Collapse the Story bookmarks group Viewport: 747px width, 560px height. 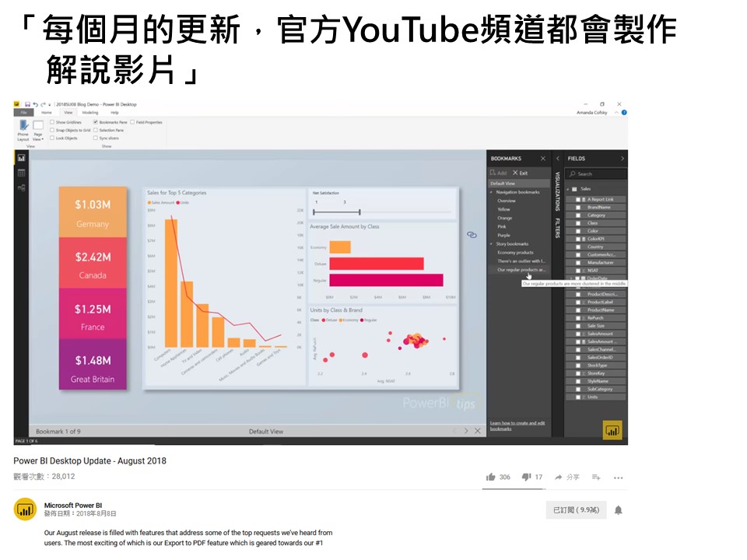[x=492, y=243]
